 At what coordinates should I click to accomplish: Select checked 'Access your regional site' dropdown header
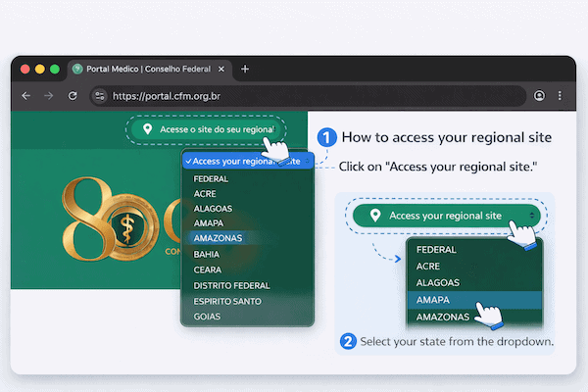[248, 162]
